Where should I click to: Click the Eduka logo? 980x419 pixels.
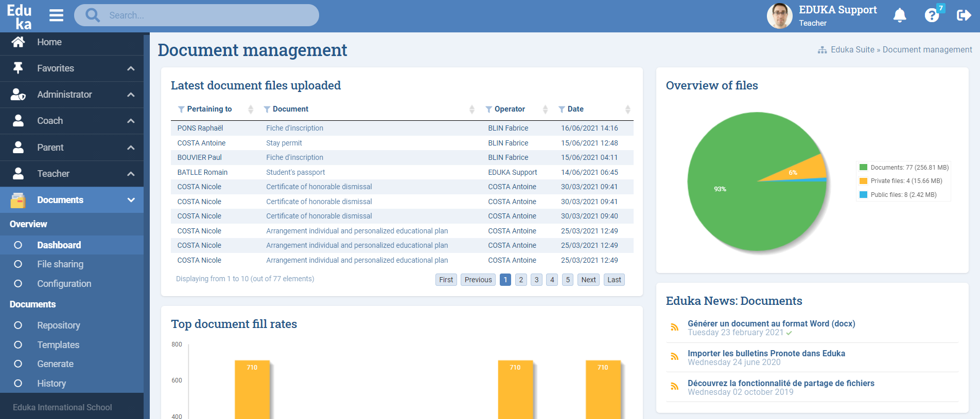pyautogui.click(x=20, y=16)
